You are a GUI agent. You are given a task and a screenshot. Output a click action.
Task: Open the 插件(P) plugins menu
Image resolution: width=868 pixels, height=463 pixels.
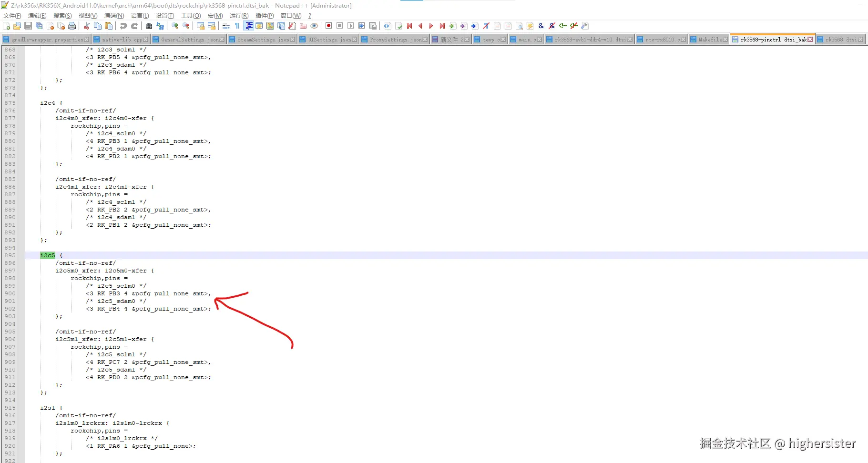pyautogui.click(x=265, y=16)
